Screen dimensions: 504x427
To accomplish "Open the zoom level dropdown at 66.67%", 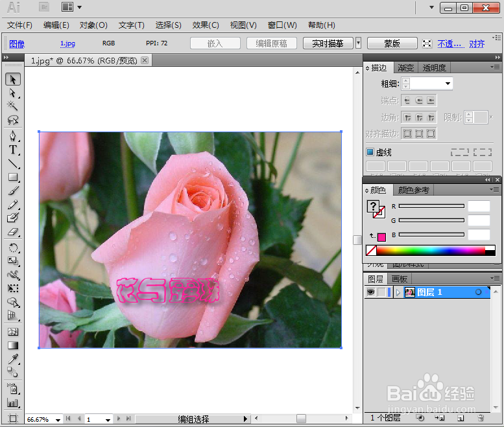I will pyautogui.click(x=58, y=419).
